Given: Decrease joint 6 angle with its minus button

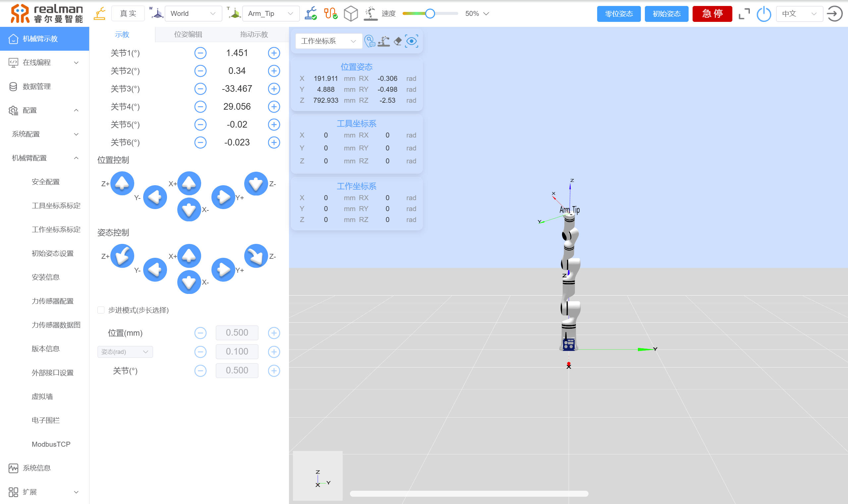Looking at the screenshot, I should 200,142.
